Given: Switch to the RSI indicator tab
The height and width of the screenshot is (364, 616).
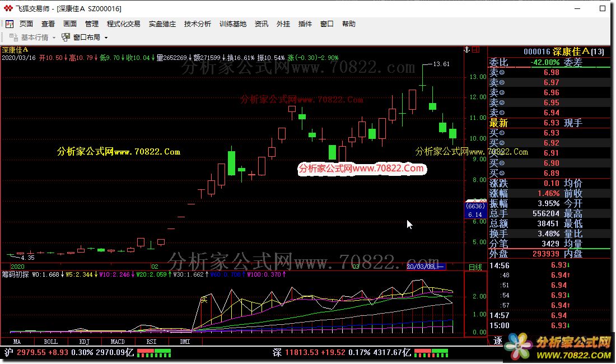Looking at the screenshot, I should tap(152, 342).
